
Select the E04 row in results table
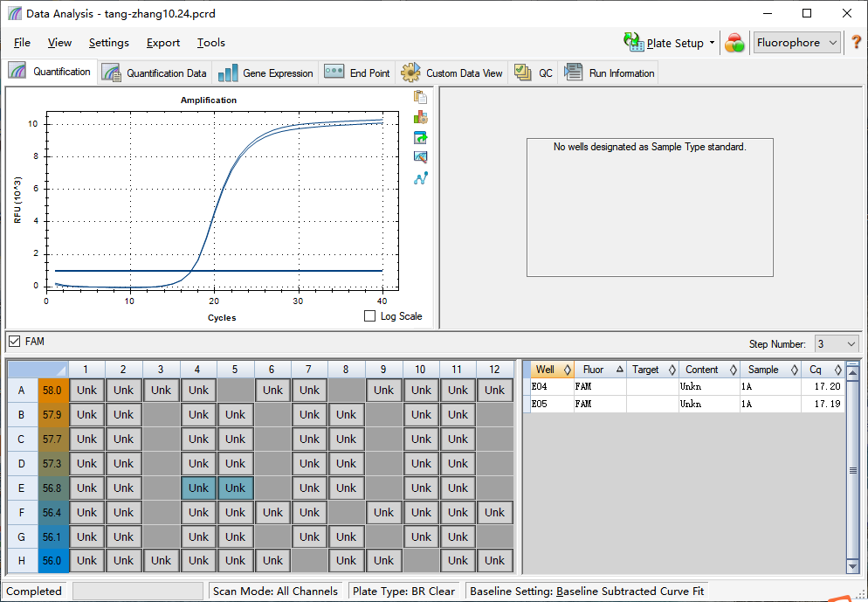pos(685,386)
